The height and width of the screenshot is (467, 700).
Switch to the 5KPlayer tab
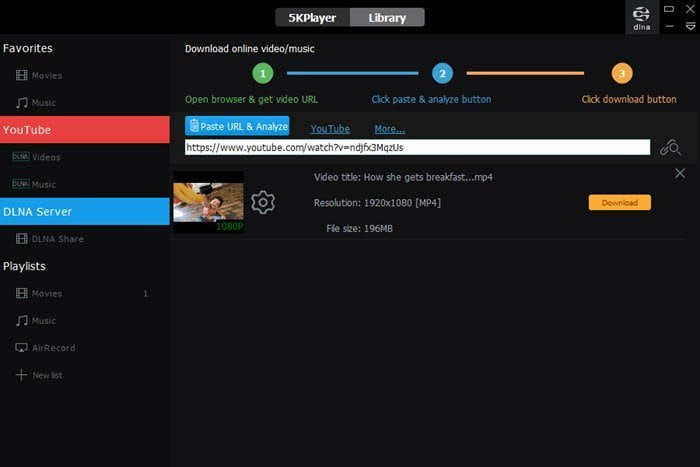pos(312,17)
